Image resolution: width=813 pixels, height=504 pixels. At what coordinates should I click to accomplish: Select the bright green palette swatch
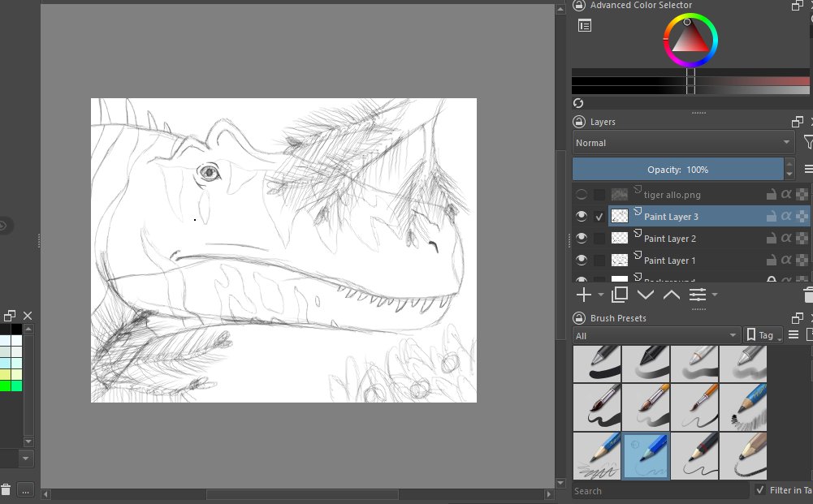pos(5,386)
